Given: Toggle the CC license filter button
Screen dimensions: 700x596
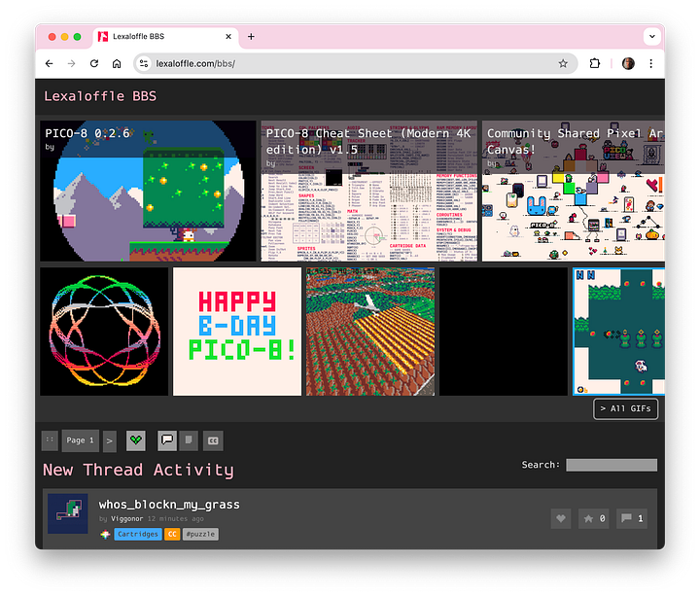Looking at the screenshot, I should [x=213, y=440].
